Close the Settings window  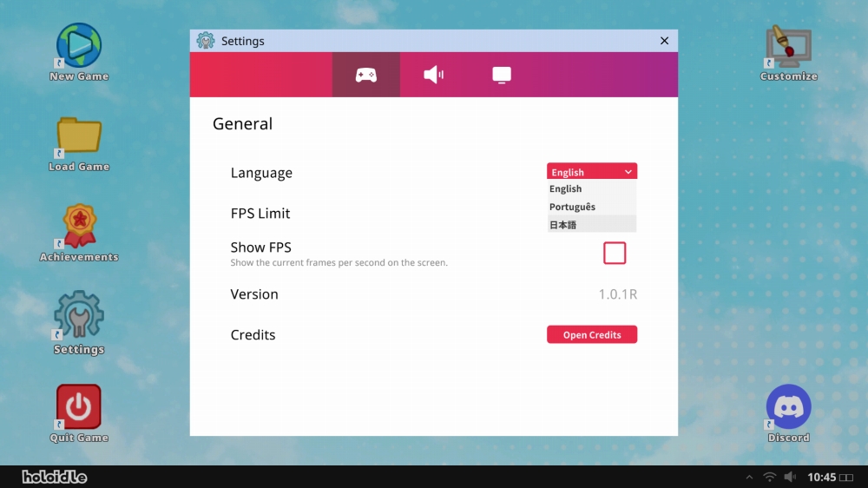[x=665, y=41]
